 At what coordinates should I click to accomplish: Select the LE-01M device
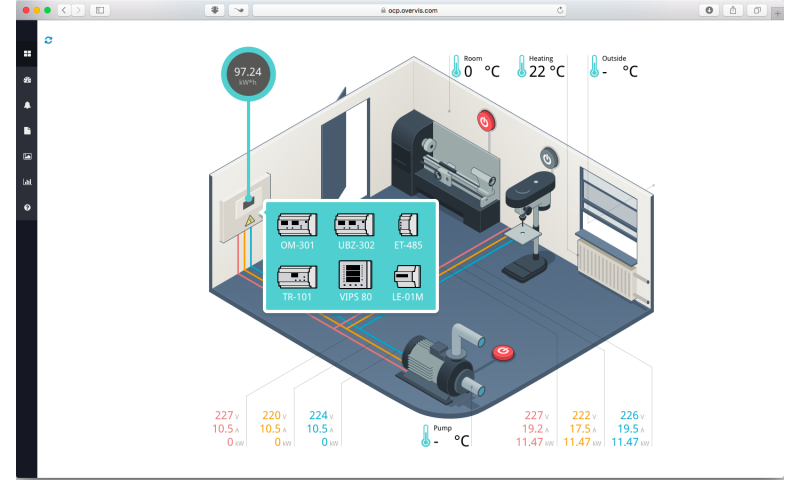pos(408,281)
